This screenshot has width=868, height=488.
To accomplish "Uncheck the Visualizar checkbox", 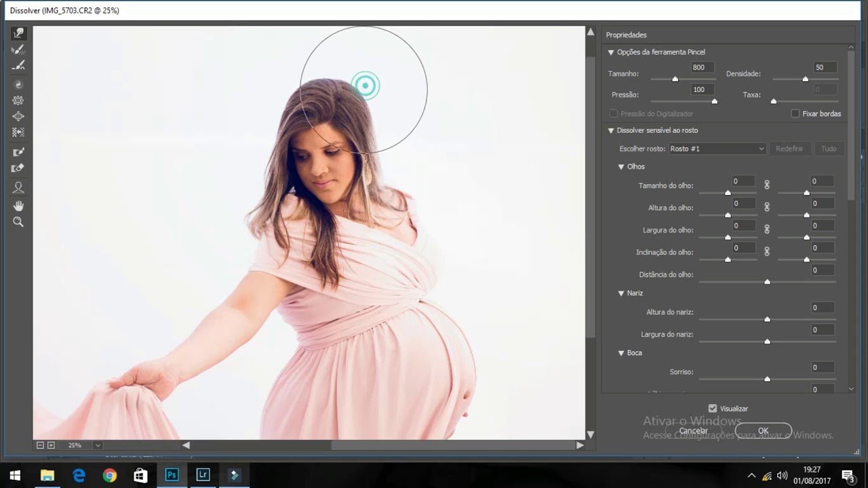I will point(712,409).
